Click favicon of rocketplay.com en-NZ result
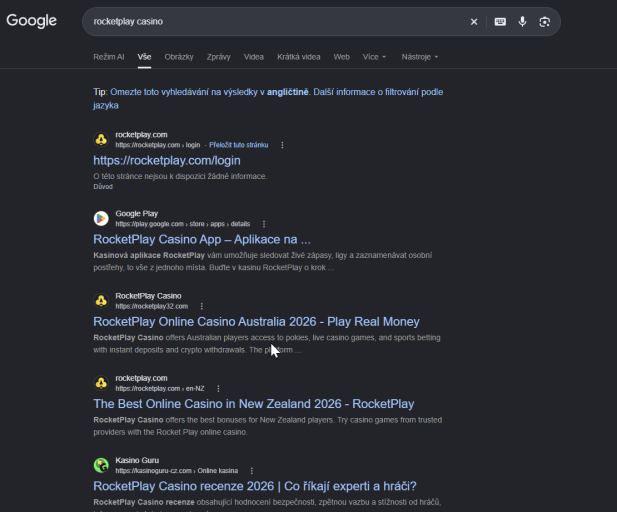This screenshot has height=512, width=617. pyautogui.click(x=101, y=383)
